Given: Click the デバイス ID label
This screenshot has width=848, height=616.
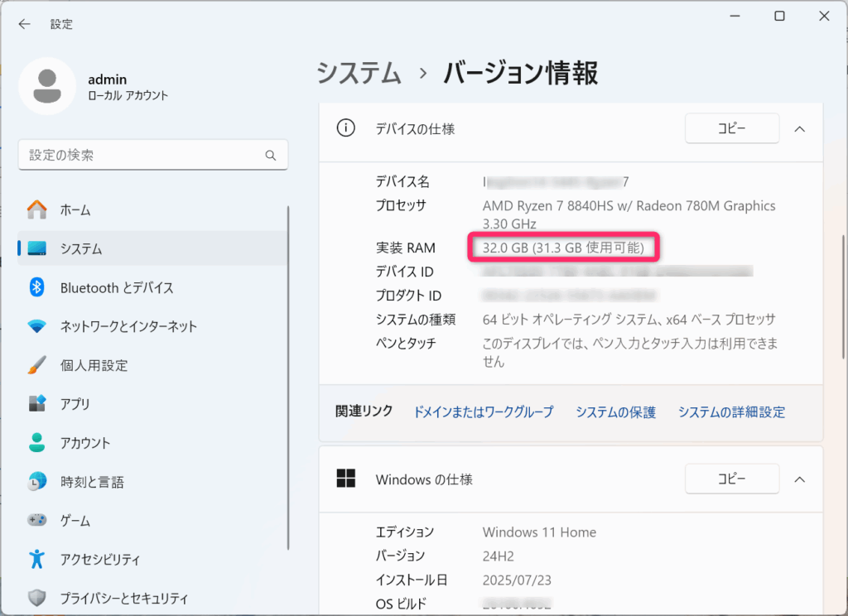Looking at the screenshot, I should (x=404, y=272).
